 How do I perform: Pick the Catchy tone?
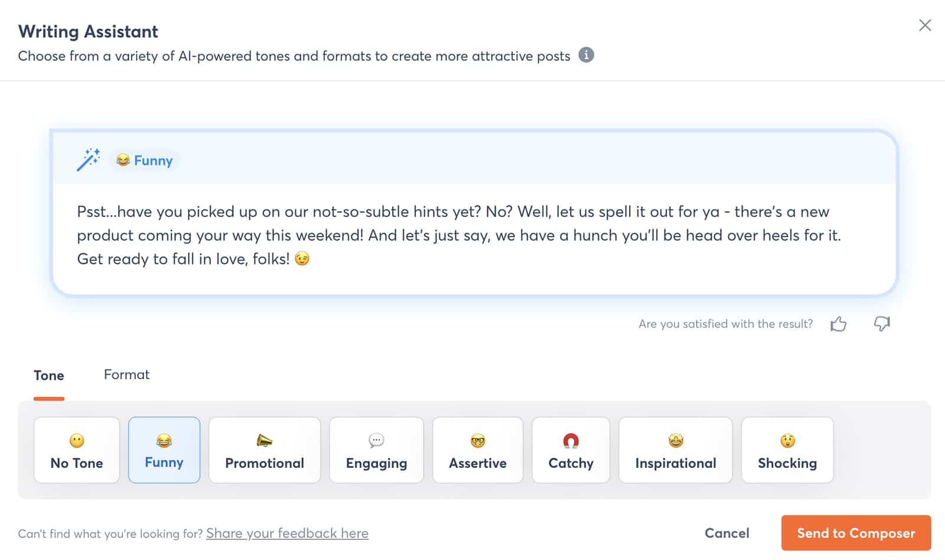click(x=571, y=450)
